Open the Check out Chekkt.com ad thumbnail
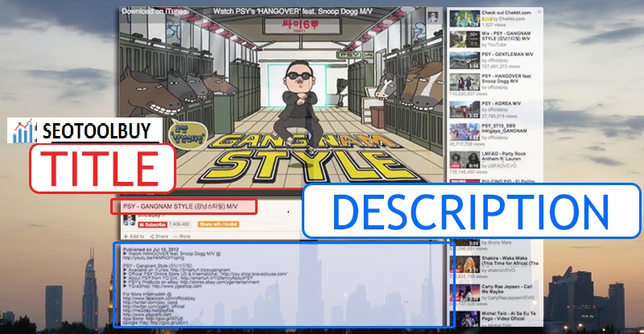This screenshot has height=334, width=644. point(464,19)
